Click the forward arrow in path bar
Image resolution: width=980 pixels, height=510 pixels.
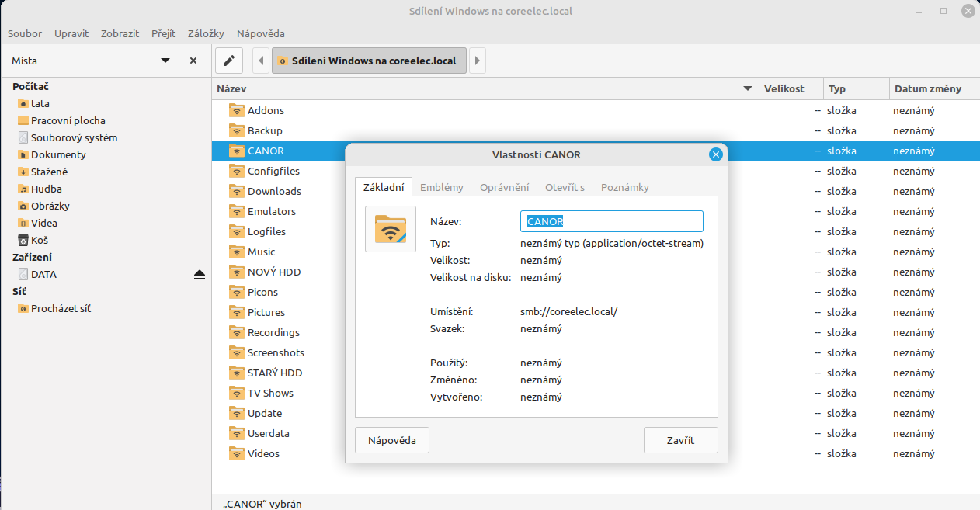[477, 61]
